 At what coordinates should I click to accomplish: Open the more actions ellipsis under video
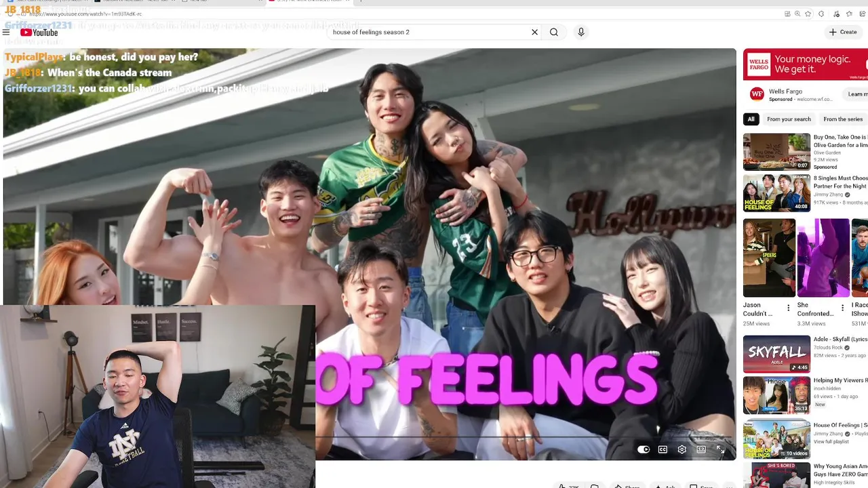(729, 486)
